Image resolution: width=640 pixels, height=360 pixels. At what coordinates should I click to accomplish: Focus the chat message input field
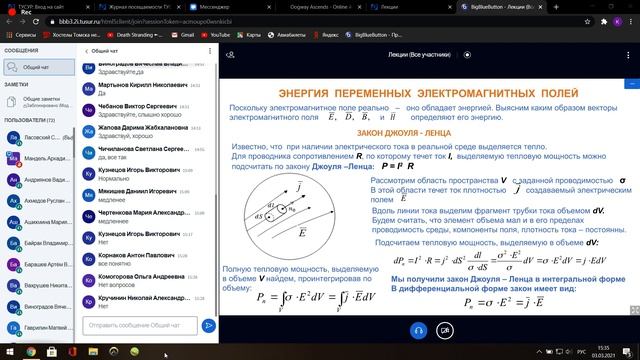pyautogui.click(x=140, y=325)
